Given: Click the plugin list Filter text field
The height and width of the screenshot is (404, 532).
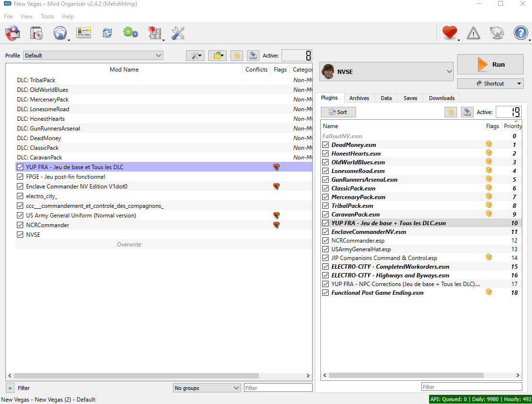Looking at the screenshot, I should (471, 387).
